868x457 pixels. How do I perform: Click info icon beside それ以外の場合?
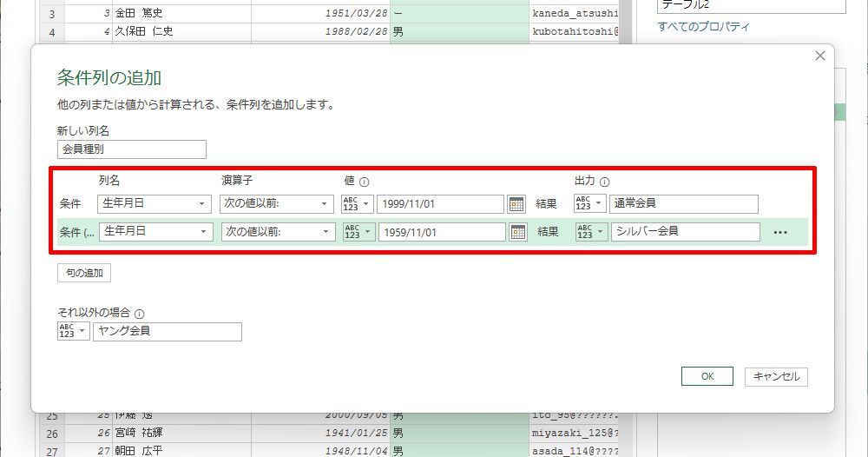coord(140,314)
